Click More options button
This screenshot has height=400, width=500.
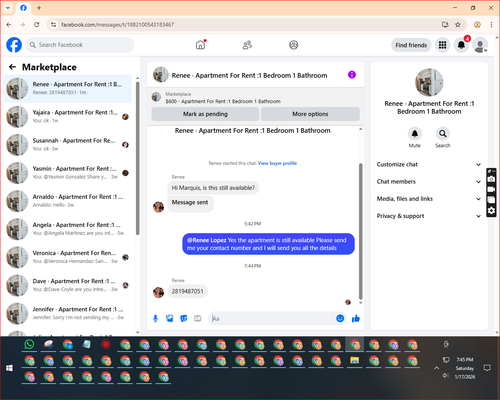point(310,114)
